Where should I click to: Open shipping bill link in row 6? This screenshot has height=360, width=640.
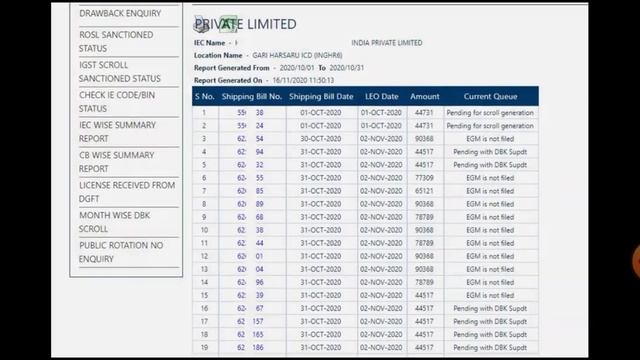250,178
